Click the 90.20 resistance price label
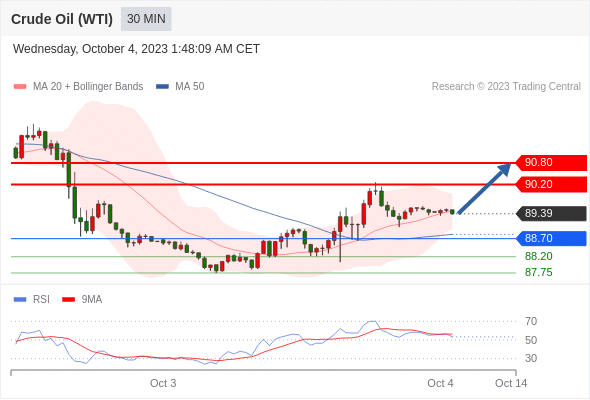590x400 pixels. coord(550,184)
